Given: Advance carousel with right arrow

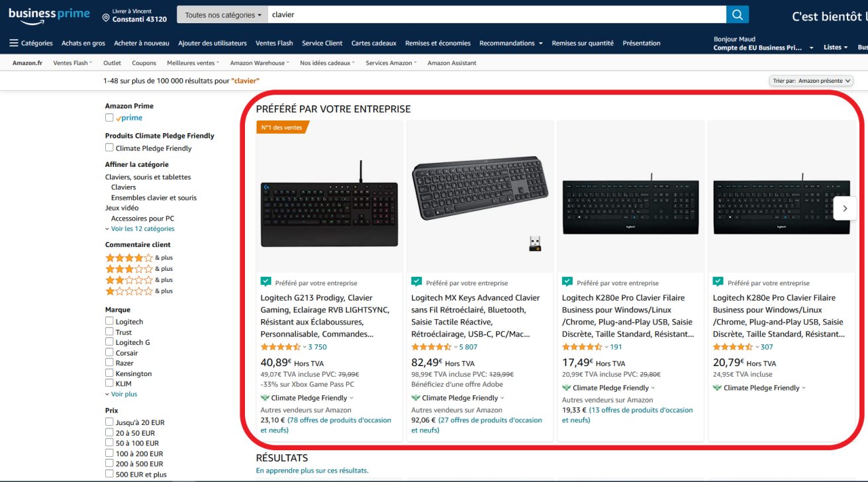Looking at the screenshot, I should pyautogui.click(x=844, y=208).
